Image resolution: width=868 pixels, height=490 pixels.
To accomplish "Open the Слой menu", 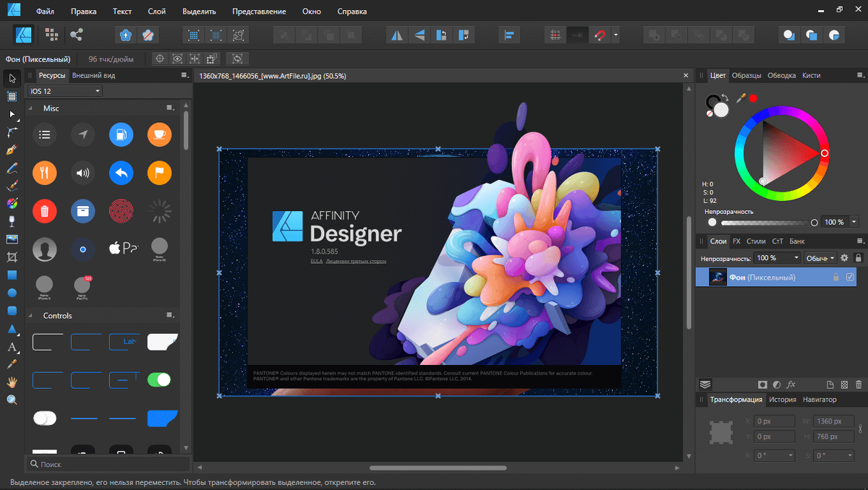I will (157, 12).
